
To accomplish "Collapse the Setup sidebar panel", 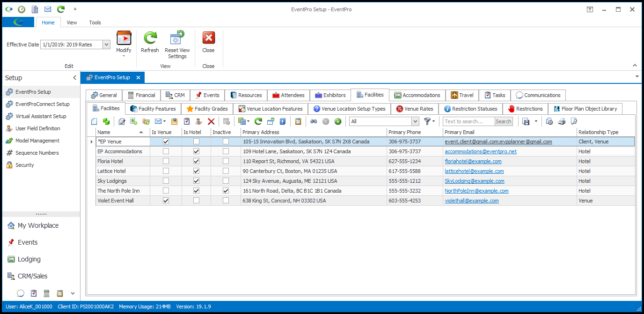I will pos(74,78).
